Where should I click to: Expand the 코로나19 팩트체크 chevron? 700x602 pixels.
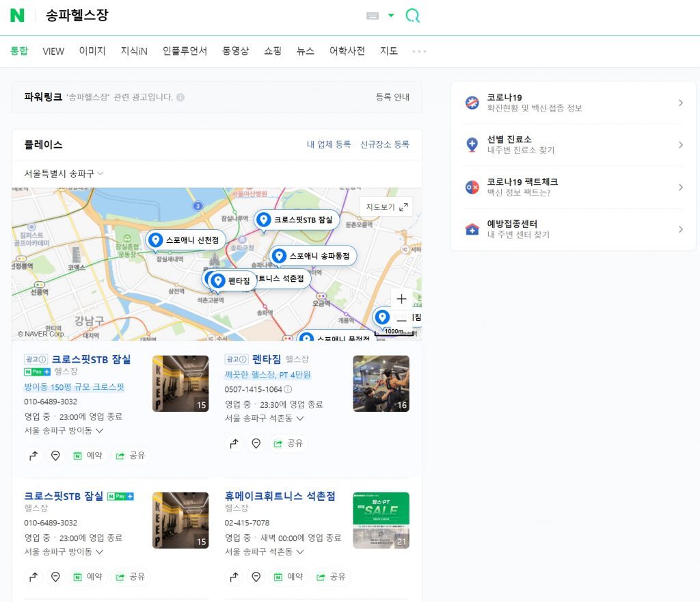[680, 187]
